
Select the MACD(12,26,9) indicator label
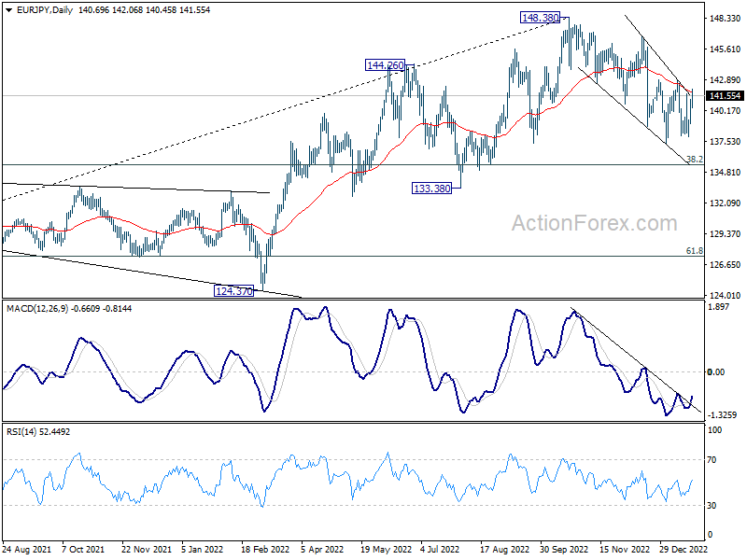point(37,309)
